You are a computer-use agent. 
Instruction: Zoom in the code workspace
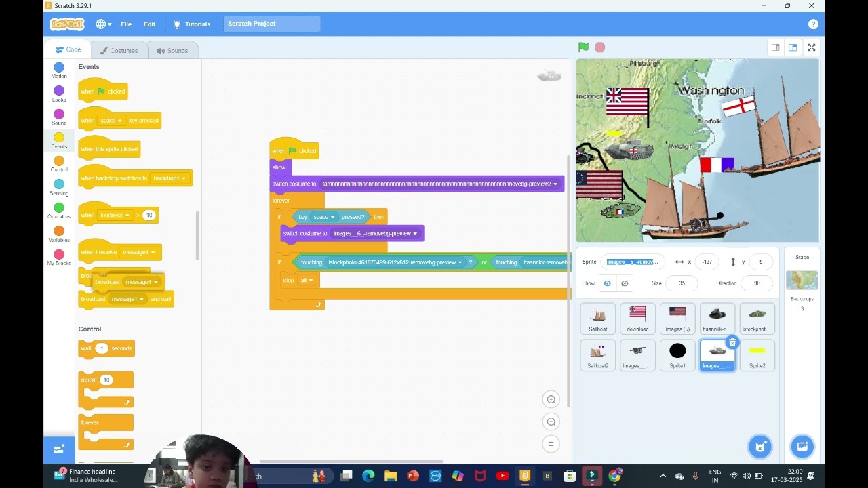click(x=551, y=400)
